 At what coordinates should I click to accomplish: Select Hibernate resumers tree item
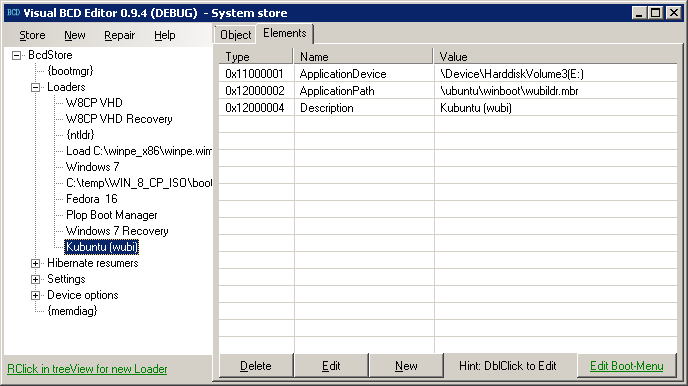point(93,263)
